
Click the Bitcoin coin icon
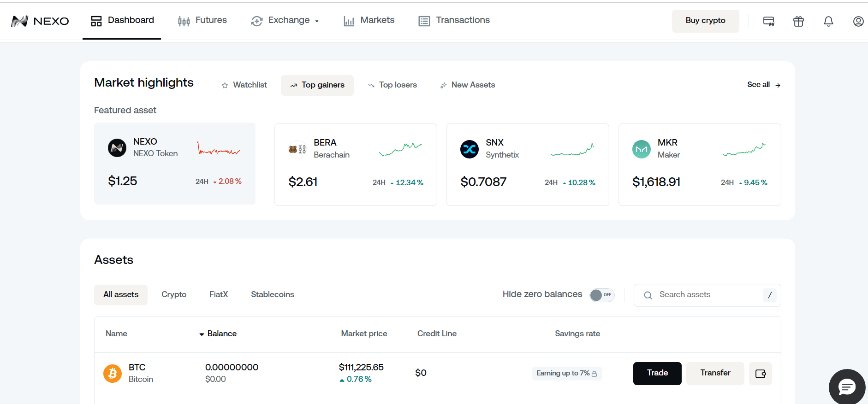tap(113, 374)
